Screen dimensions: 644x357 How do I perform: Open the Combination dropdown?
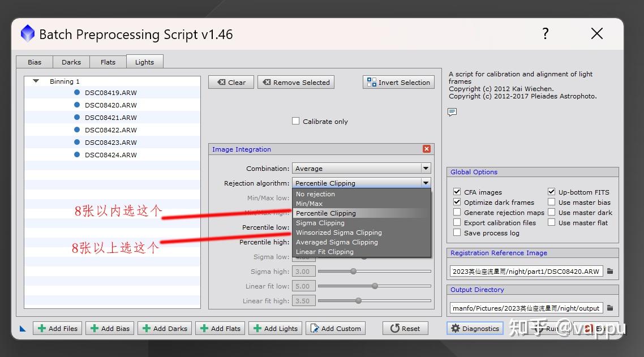362,168
